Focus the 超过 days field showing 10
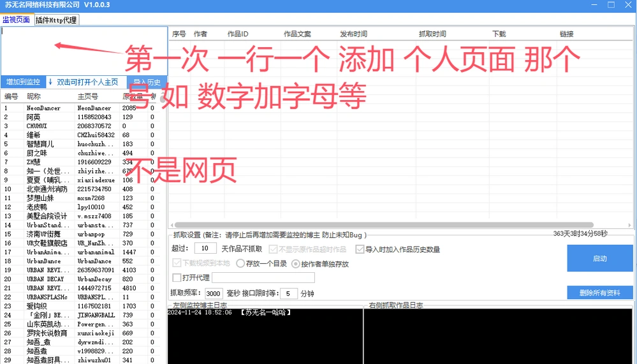637x364 pixels. coord(205,249)
